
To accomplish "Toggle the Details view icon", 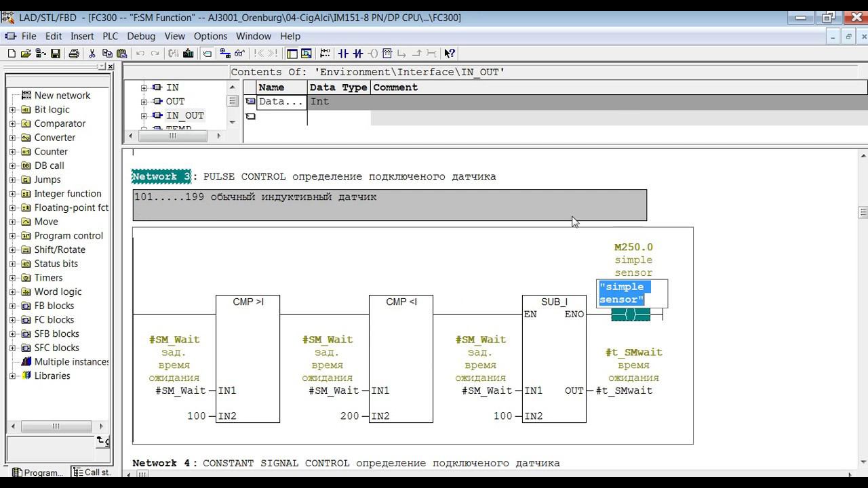I will click(x=307, y=54).
